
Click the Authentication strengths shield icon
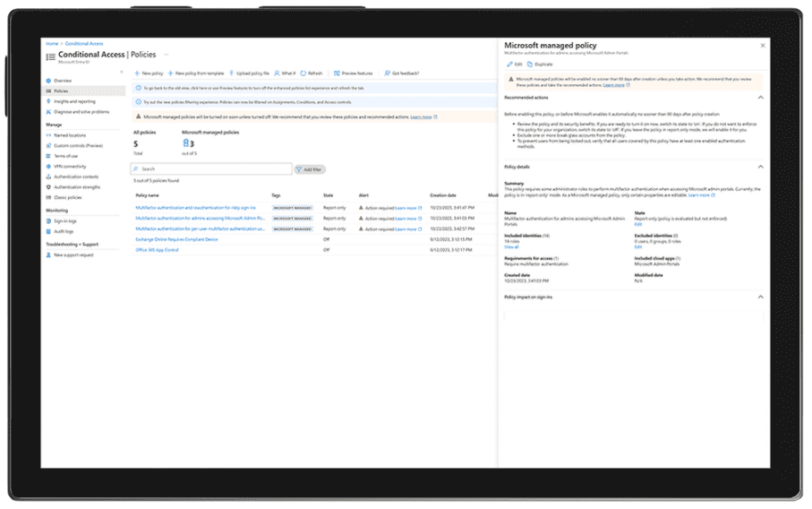click(x=48, y=187)
